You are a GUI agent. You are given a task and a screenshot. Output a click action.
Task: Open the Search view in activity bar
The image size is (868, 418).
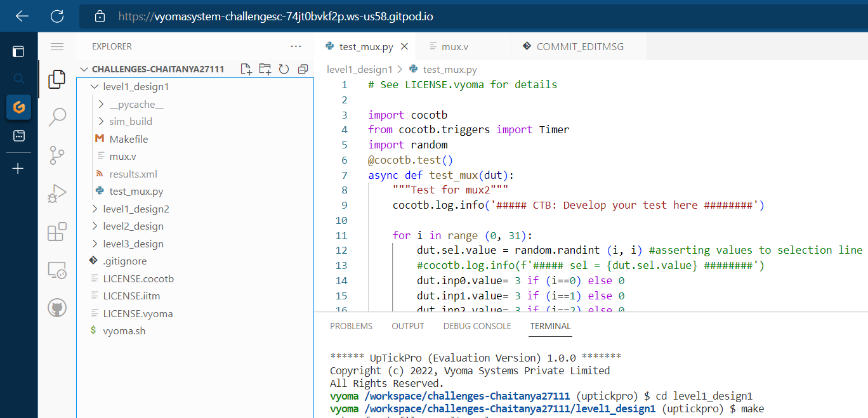(x=57, y=116)
